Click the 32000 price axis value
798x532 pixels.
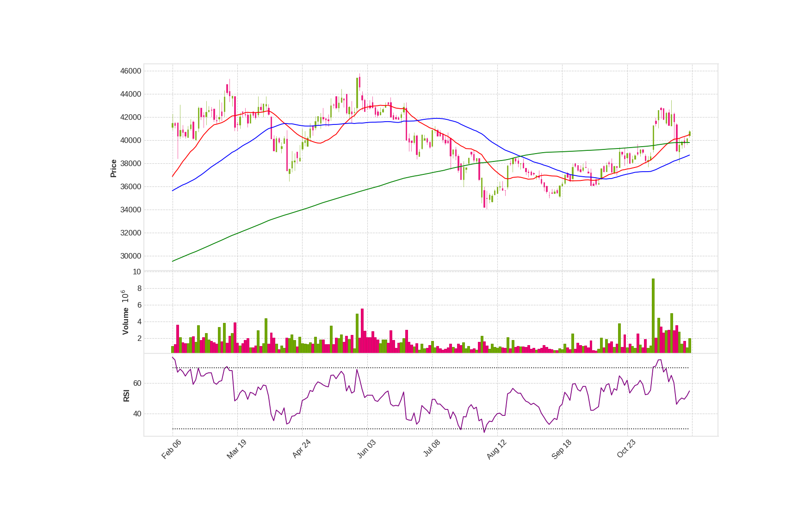[x=130, y=233]
